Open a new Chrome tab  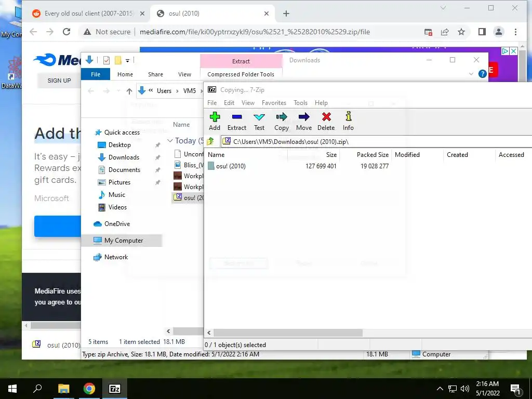286,14
